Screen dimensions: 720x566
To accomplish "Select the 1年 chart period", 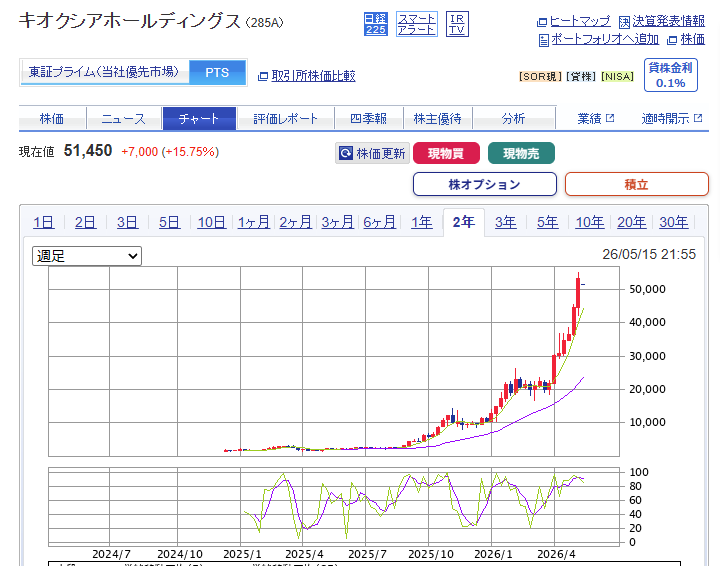I will pyautogui.click(x=422, y=222).
